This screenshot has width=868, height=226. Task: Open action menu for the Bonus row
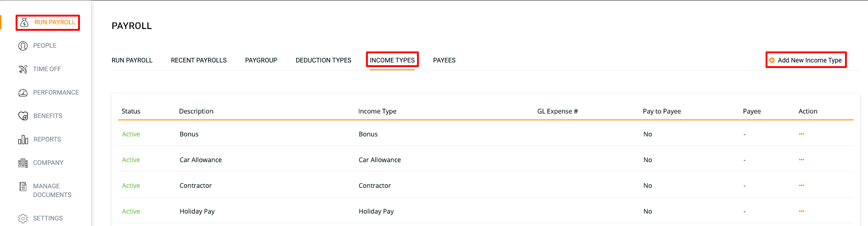coord(801,134)
